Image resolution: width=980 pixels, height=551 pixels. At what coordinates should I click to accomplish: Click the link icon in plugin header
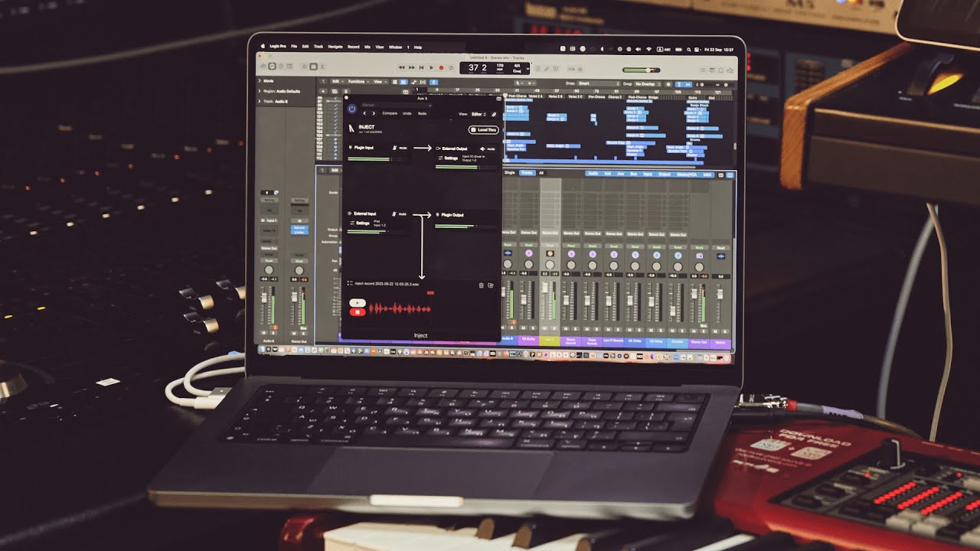point(494,114)
